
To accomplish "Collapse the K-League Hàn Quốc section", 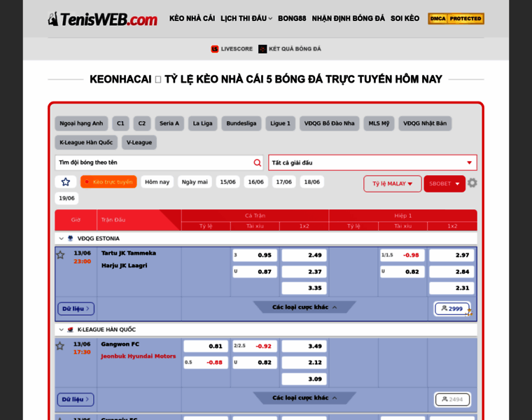I will point(61,330).
